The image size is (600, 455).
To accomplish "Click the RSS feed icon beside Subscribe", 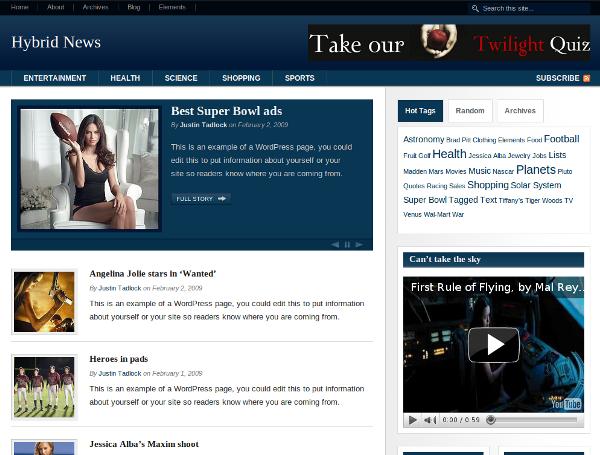I will [586, 78].
